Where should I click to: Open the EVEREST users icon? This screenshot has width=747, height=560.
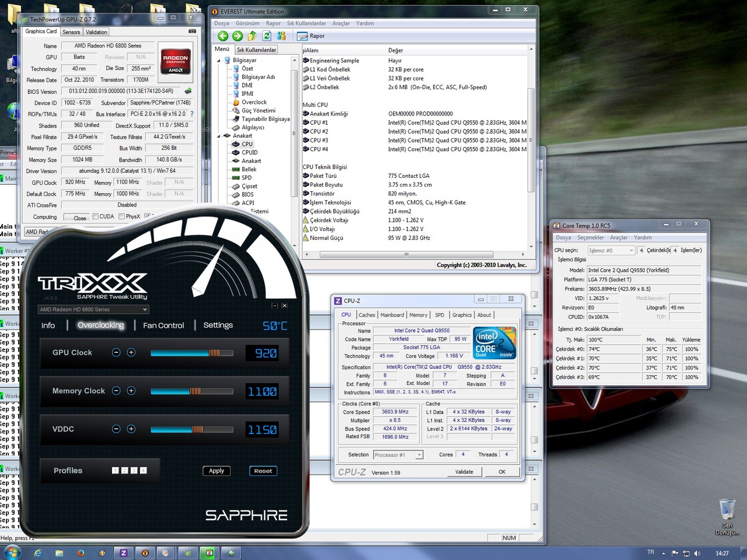pyautogui.click(x=281, y=36)
